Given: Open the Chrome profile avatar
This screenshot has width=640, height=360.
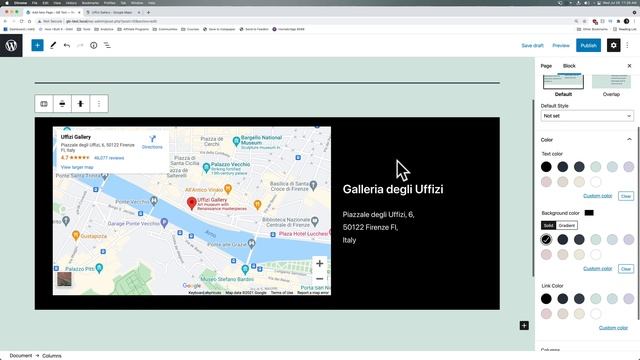Looking at the screenshot, I should [627, 21].
